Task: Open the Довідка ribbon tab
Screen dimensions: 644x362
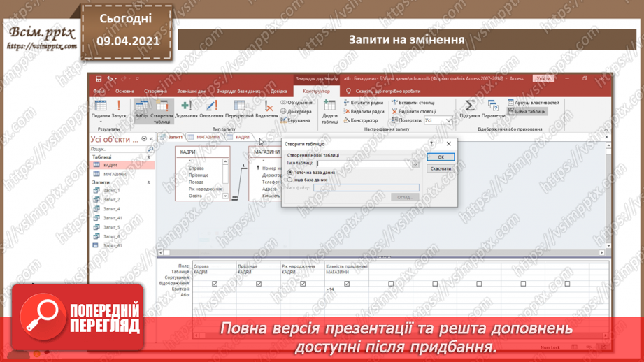Action: 279,91
